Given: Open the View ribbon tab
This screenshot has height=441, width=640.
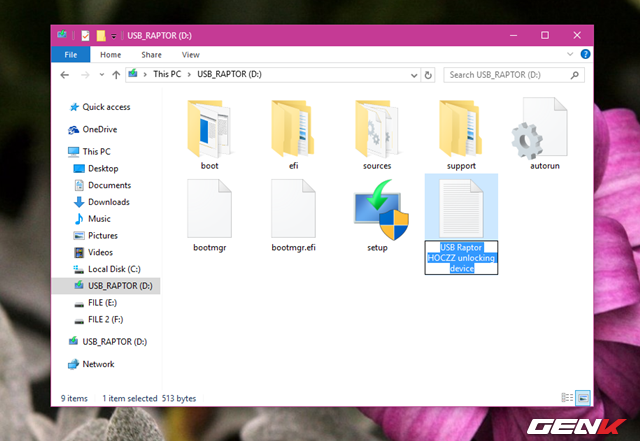Looking at the screenshot, I should tap(191, 55).
